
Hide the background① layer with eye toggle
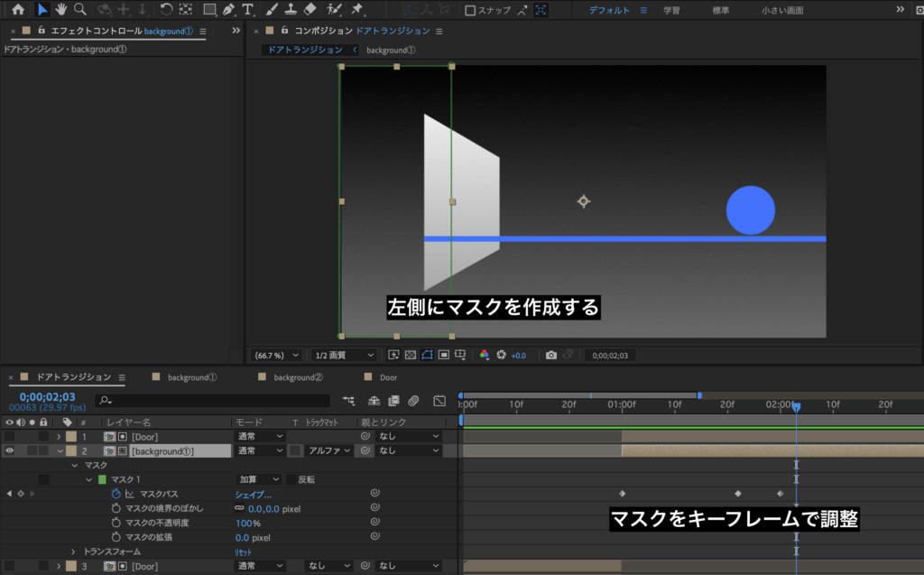(x=9, y=450)
